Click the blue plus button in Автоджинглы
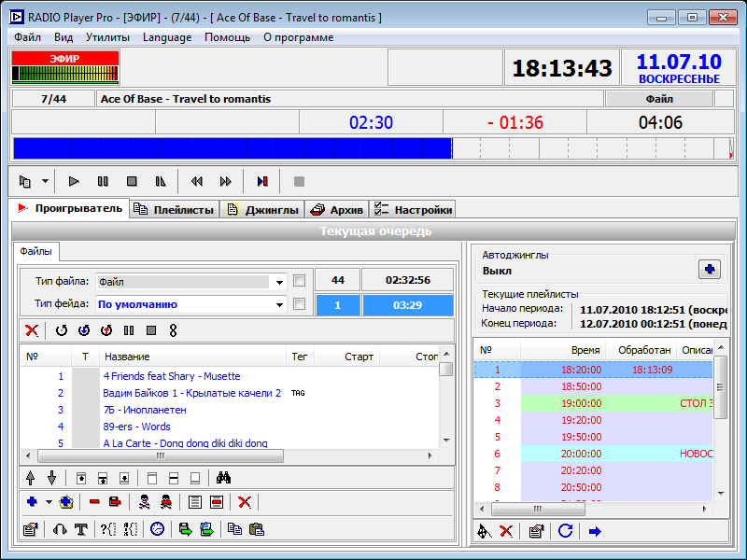Screen dimensions: 747x560 tap(710, 270)
